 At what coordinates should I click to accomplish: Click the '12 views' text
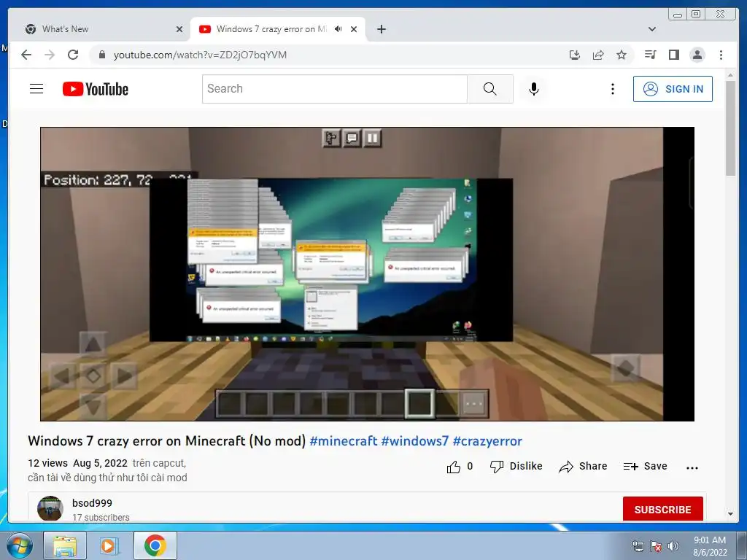click(x=47, y=463)
